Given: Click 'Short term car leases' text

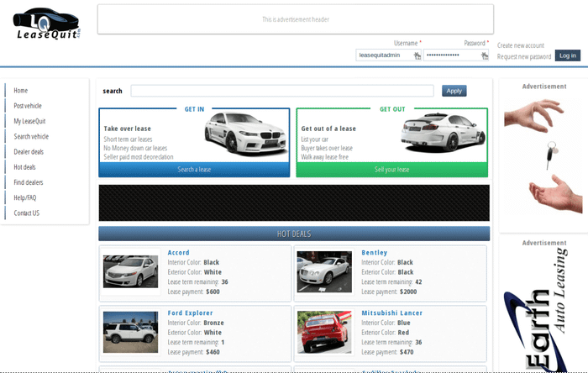Looking at the screenshot, I should tap(128, 139).
